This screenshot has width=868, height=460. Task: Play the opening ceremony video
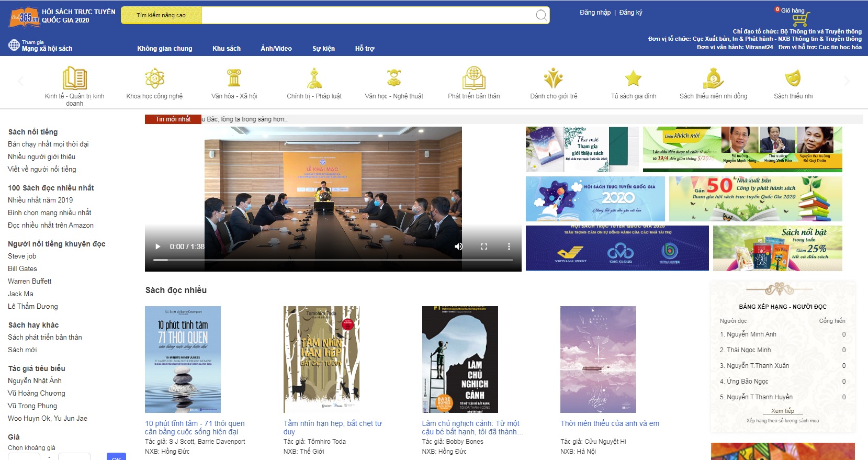pyautogui.click(x=157, y=246)
